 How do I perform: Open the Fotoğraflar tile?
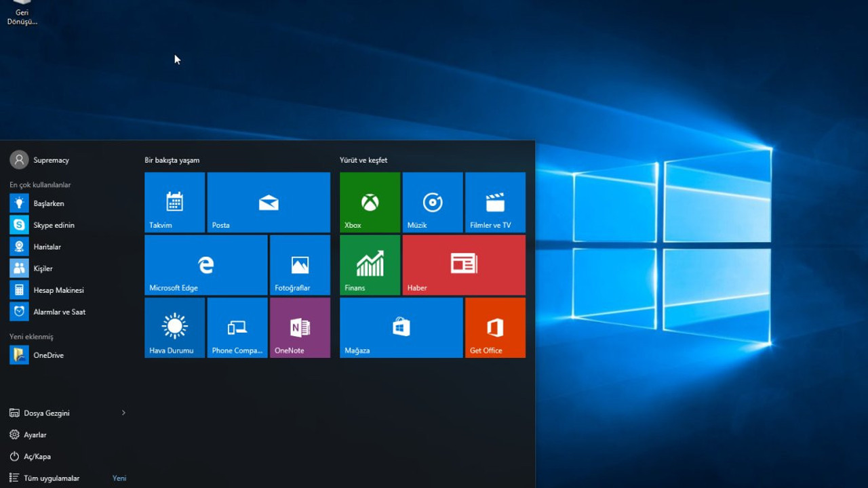click(x=300, y=264)
